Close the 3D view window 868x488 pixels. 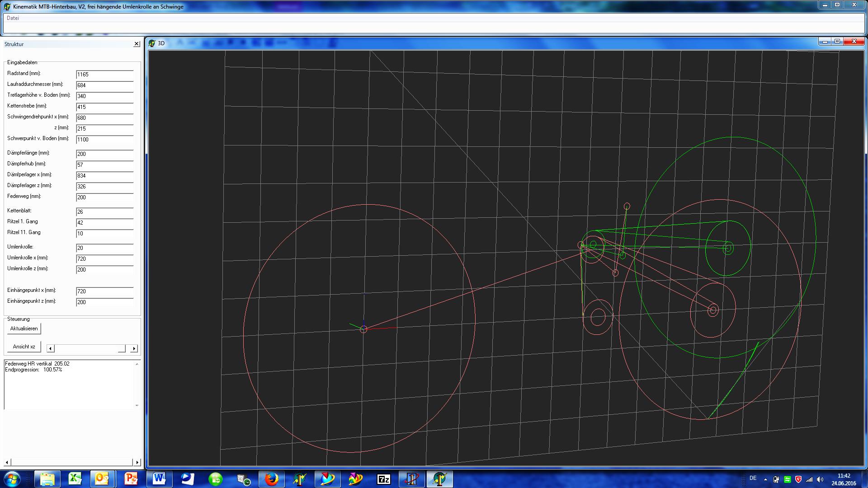point(854,41)
